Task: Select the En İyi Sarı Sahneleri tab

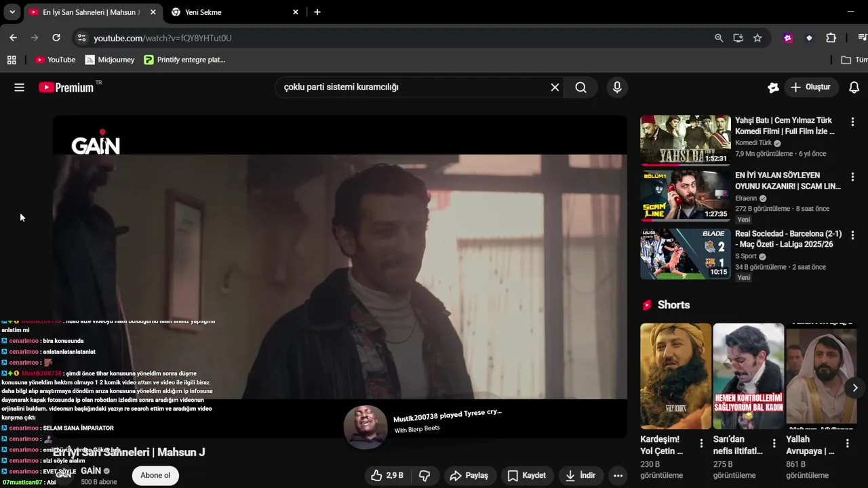Action: 92,12
